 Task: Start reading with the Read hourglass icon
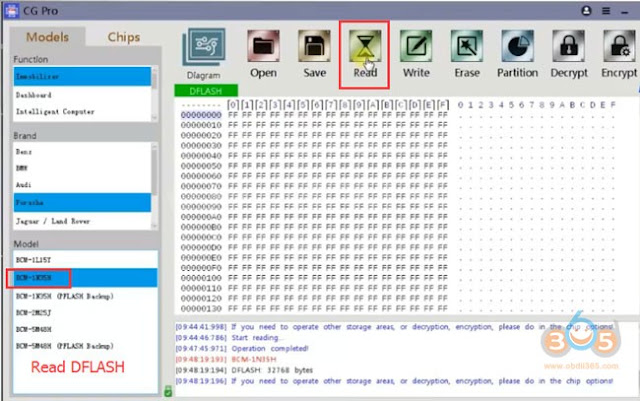(x=365, y=46)
